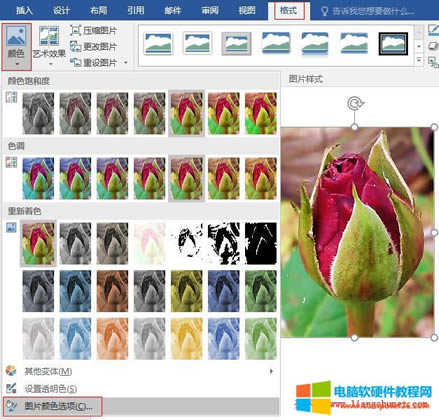Click 更改图片 change picture
The height and width of the screenshot is (420, 439).
coord(94,47)
